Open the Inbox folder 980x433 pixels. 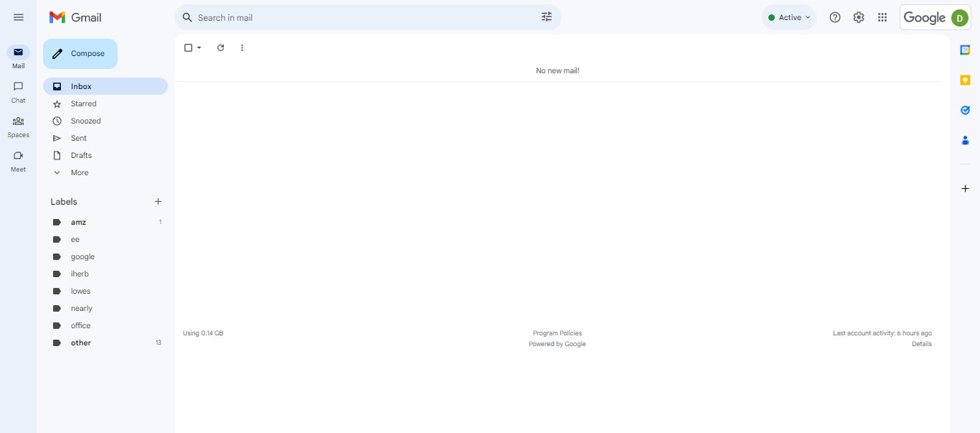(105, 86)
